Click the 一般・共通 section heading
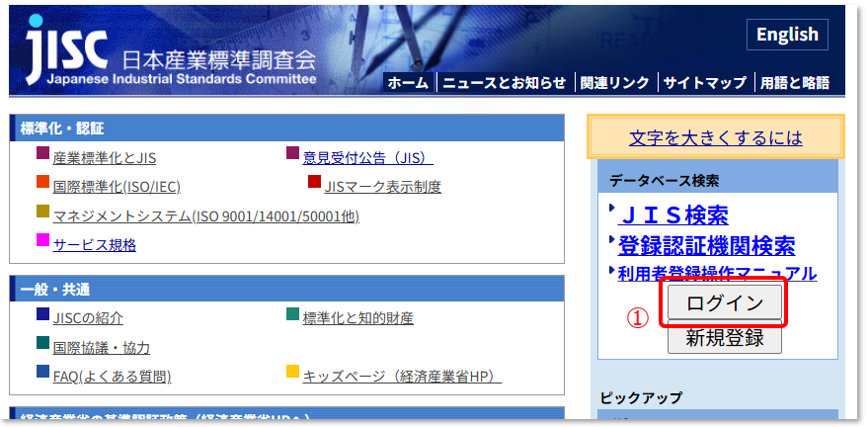Viewport: 868px width, 427px height. point(54,290)
